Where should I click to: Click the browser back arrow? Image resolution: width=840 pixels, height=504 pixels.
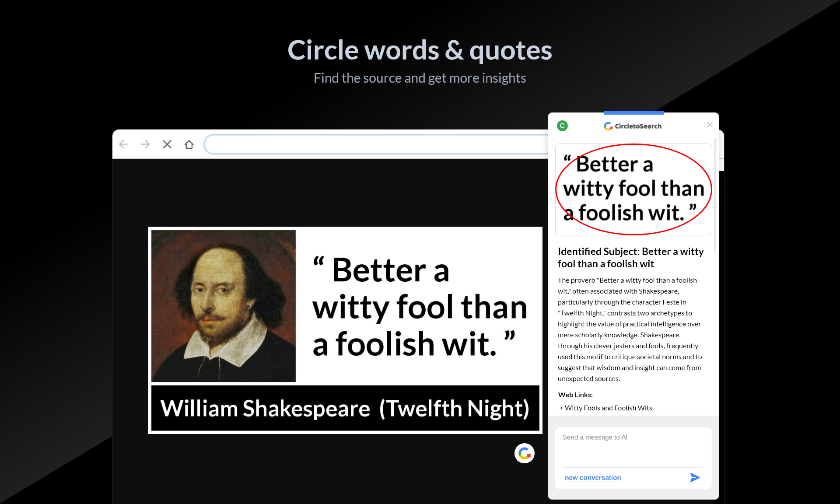point(123,144)
